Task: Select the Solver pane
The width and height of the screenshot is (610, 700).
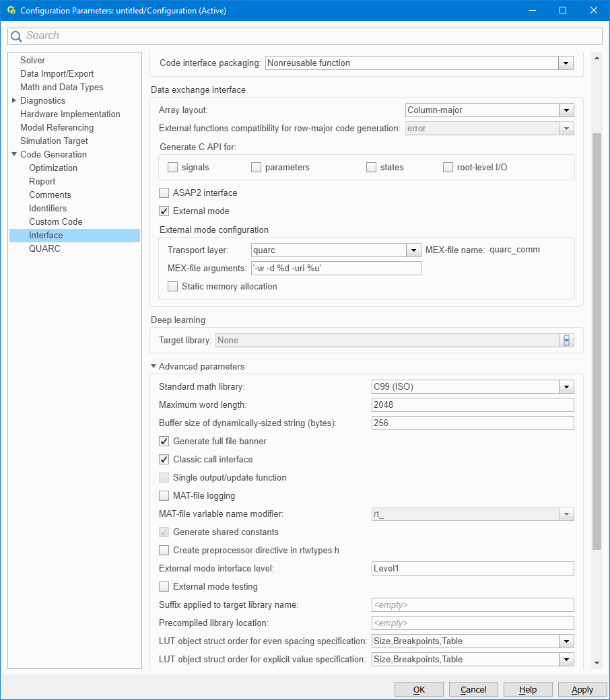Action: (x=32, y=60)
